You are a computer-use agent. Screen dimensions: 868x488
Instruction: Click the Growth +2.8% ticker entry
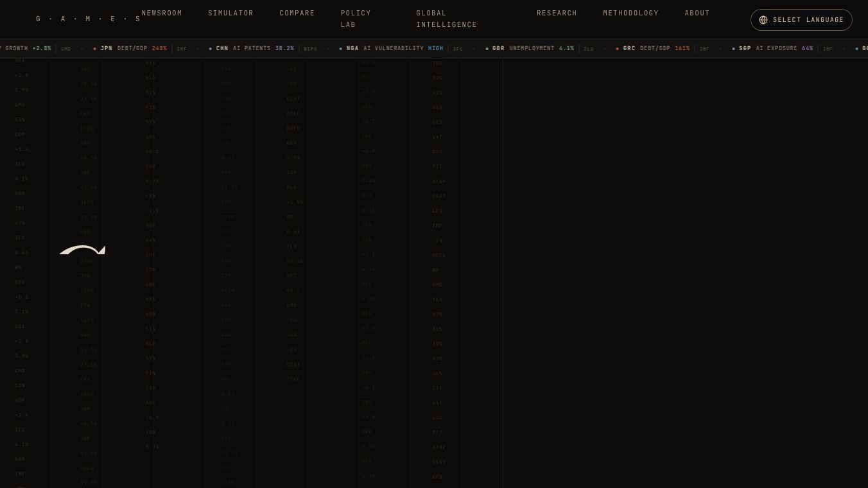(x=35, y=49)
